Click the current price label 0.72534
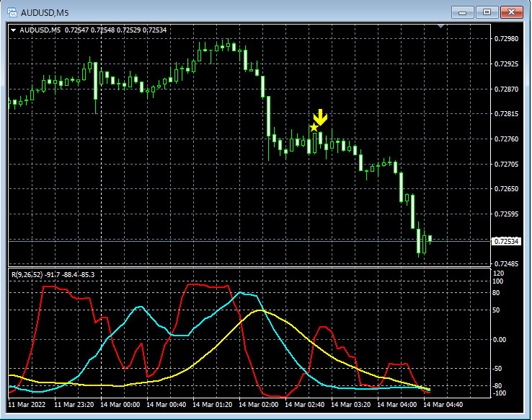This screenshot has height=420, width=532. [506, 242]
